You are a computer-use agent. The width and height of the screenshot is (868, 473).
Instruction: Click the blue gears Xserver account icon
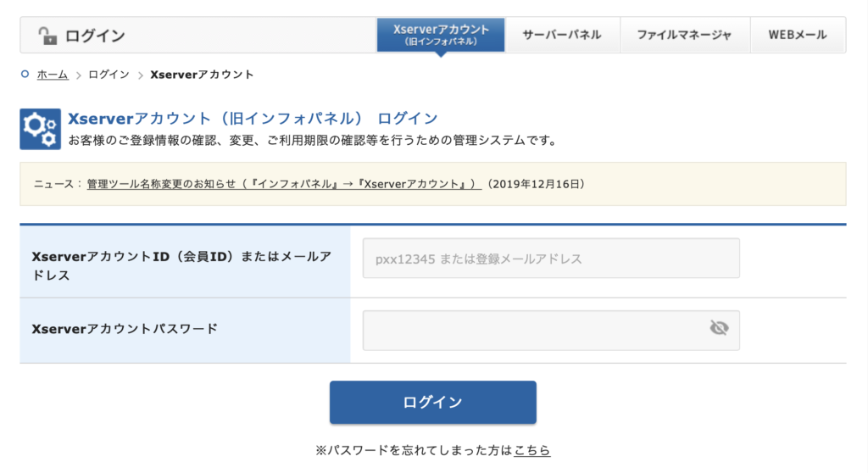tap(41, 129)
